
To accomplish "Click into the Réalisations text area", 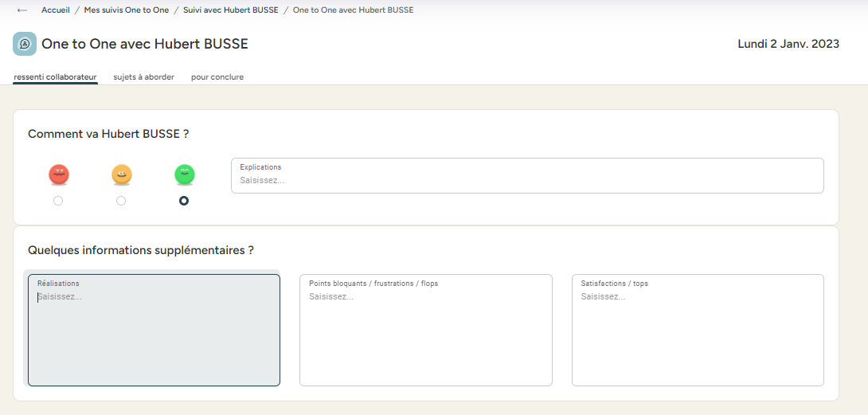I will point(154,335).
